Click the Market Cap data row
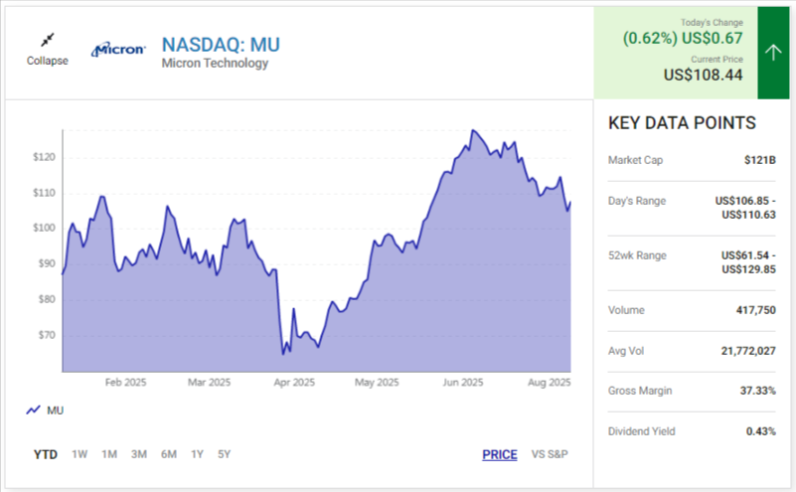796x492 pixels. tap(692, 160)
